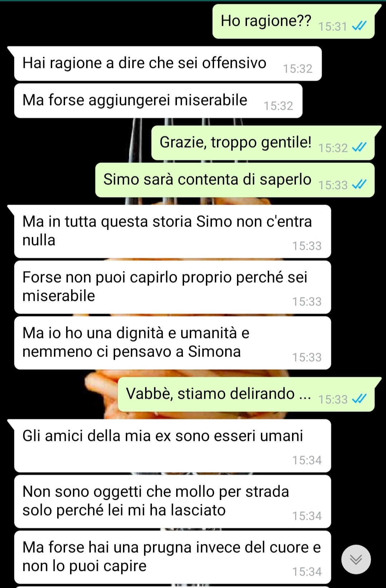Select 'Simo sarà contenta di saperlo' bubble
Screen dimensions: 386x588
tap(235, 180)
